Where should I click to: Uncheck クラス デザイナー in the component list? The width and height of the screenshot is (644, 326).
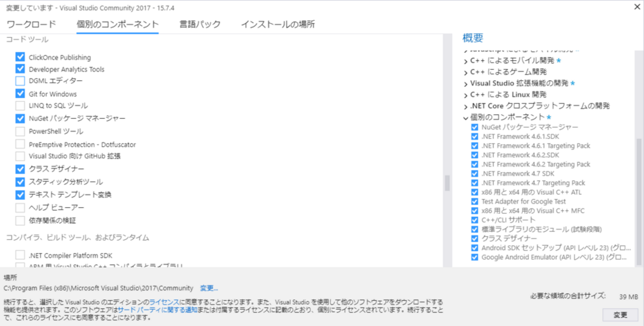coord(20,169)
